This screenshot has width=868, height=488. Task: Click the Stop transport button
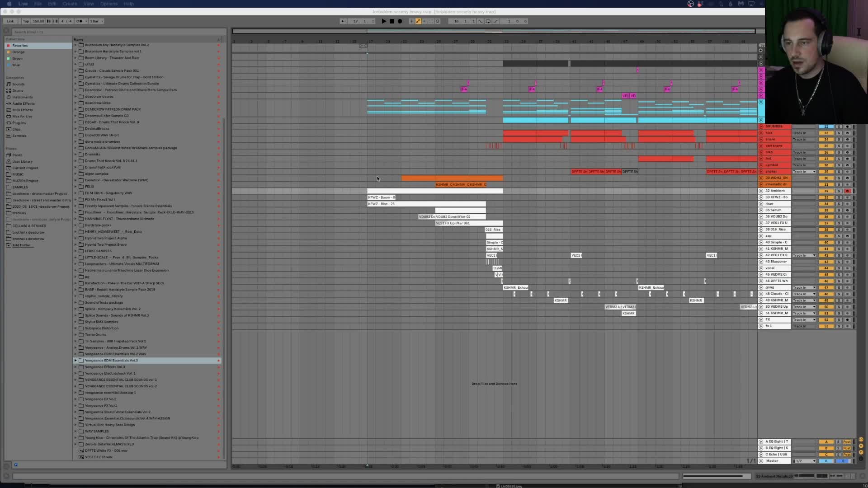[x=392, y=21]
